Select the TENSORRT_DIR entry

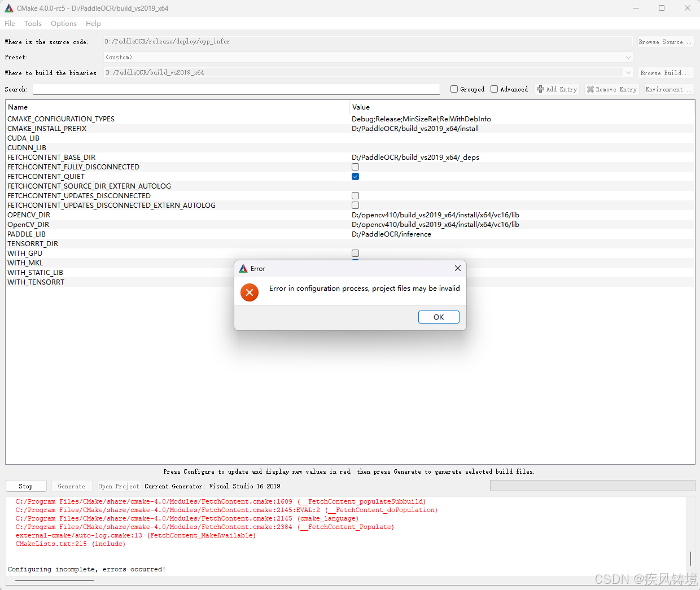coord(33,244)
